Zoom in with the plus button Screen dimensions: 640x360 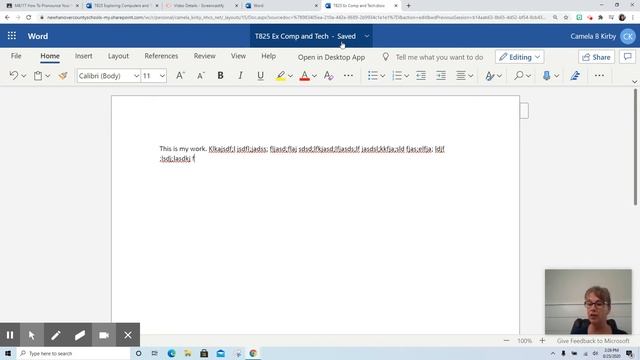(542, 340)
